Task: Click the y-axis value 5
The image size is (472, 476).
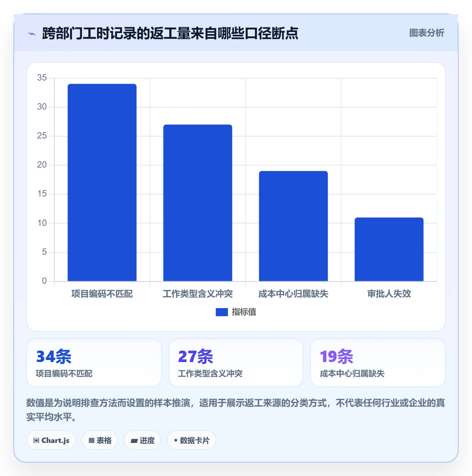Action: 45,252
